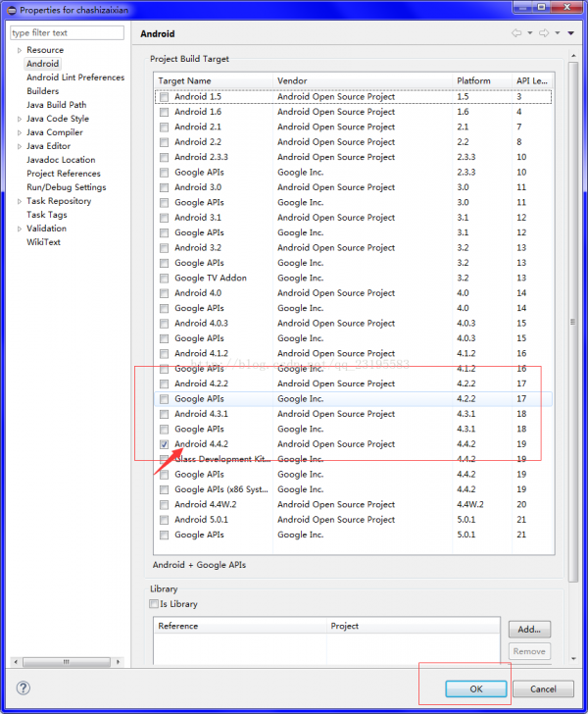Tick the Google TV Addon checkbox

pyautogui.click(x=165, y=279)
